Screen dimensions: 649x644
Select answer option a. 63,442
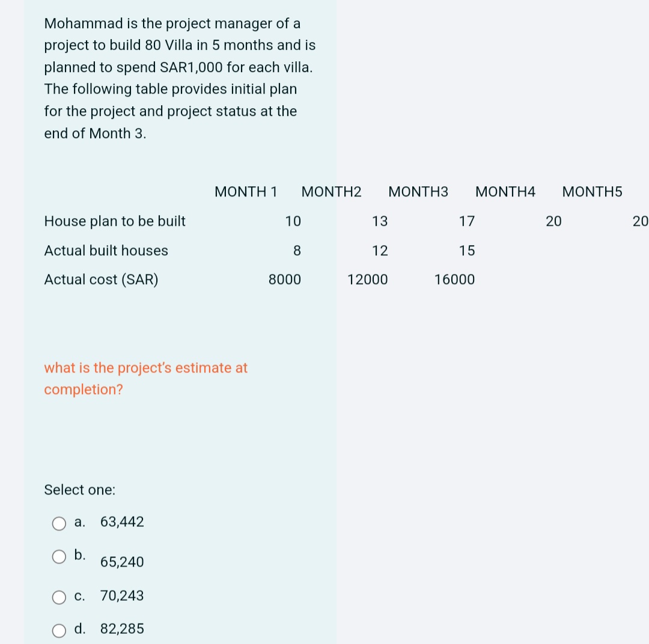coord(121,522)
